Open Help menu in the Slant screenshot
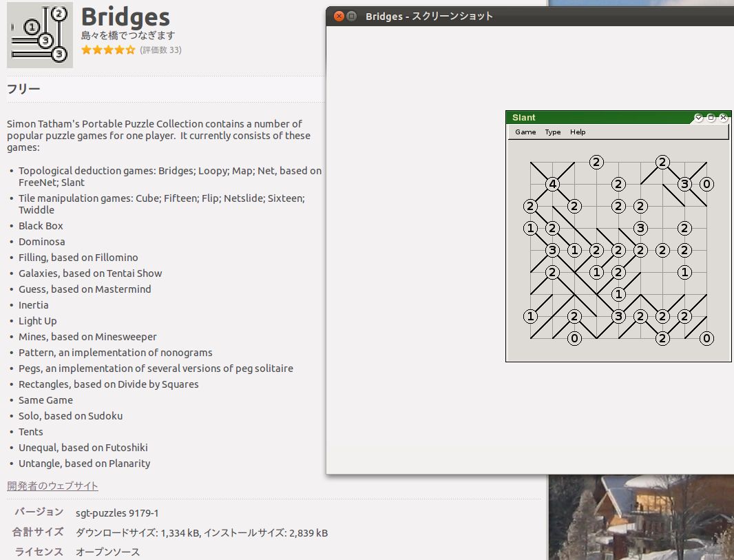Screen dimensions: 734x560 (x=578, y=132)
